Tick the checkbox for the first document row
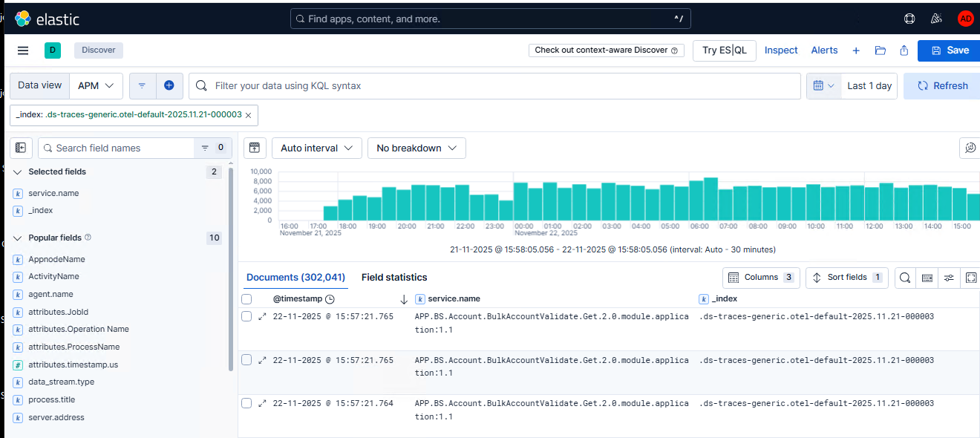Screen dimensions: 980x438 [247, 317]
